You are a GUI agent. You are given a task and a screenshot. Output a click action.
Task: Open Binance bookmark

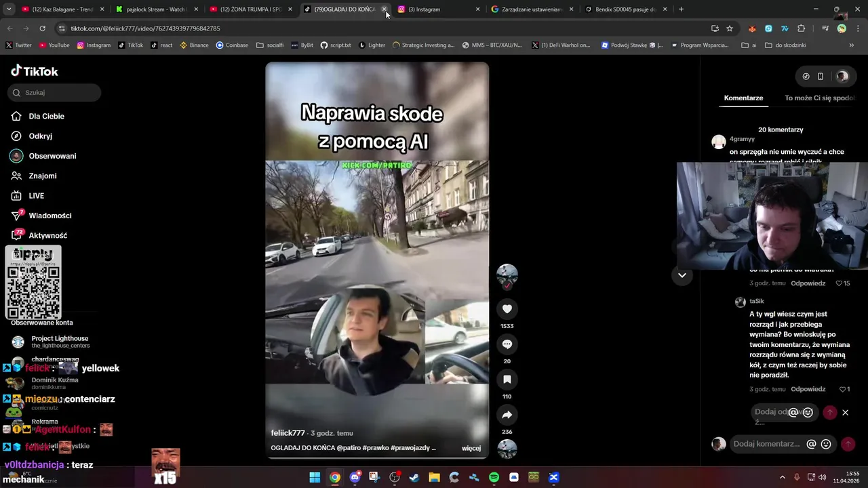pyautogui.click(x=194, y=45)
